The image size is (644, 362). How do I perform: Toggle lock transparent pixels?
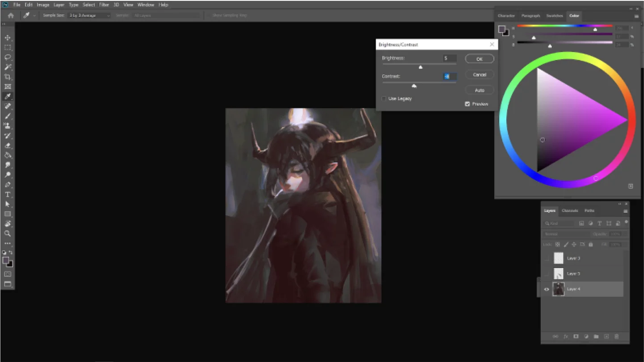pyautogui.click(x=558, y=245)
